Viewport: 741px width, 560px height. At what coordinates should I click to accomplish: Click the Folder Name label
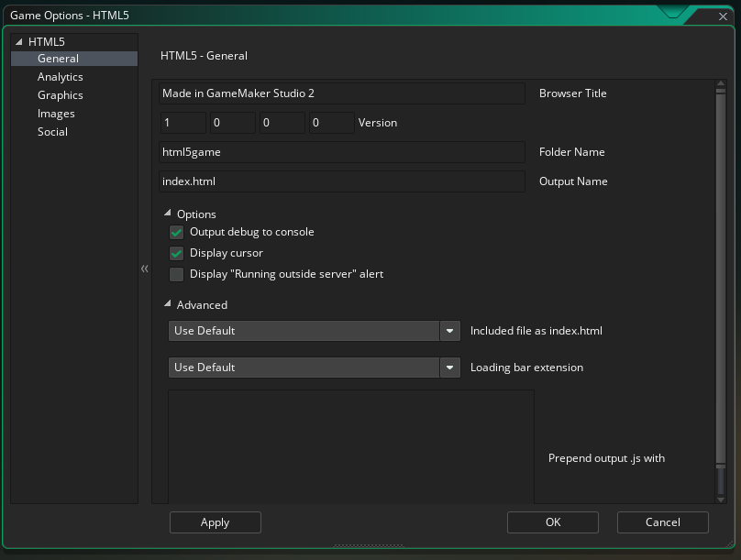pos(572,152)
